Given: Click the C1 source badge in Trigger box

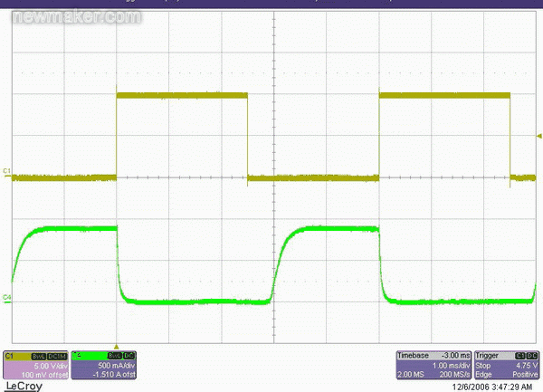Looking at the screenshot, I should tap(517, 356).
